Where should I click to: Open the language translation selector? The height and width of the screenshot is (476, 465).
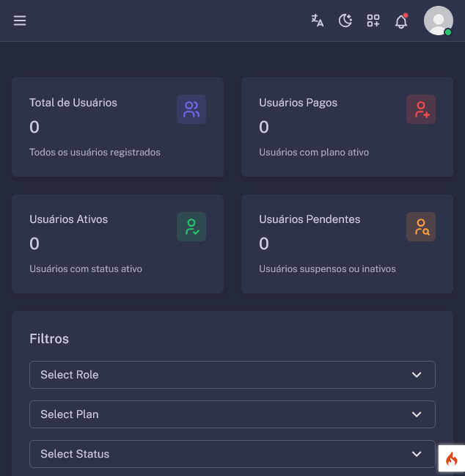point(318,21)
